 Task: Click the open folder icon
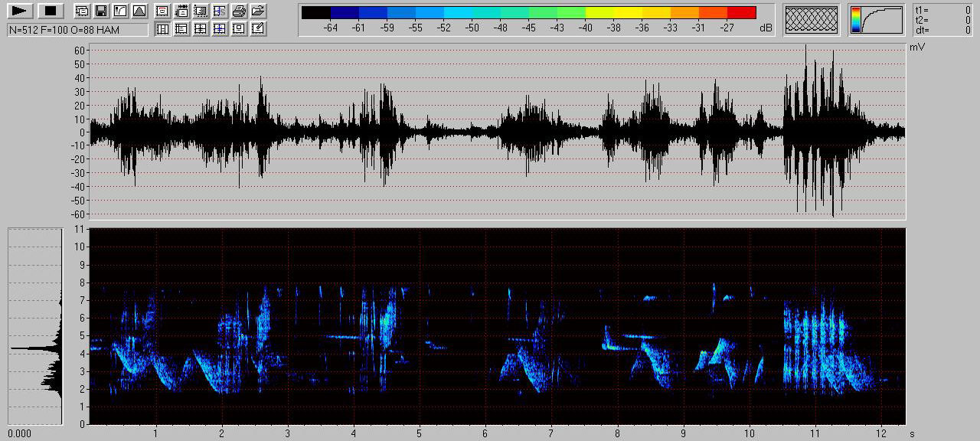(x=258, y=11)
